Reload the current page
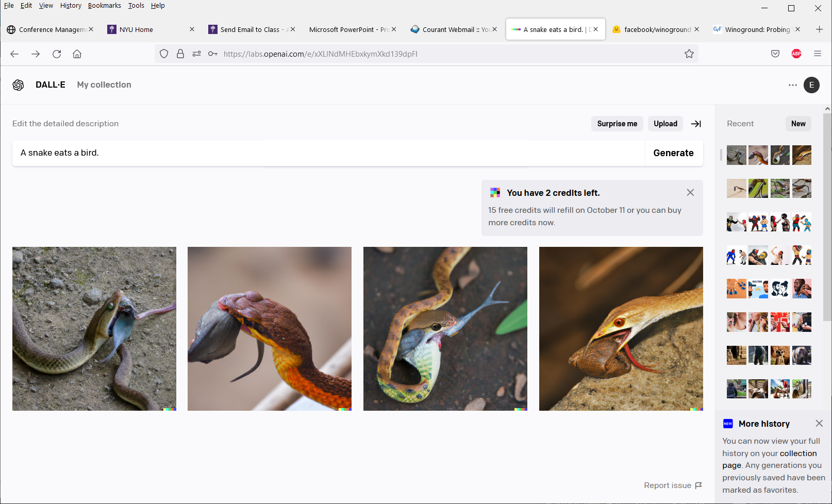The width and height of the screenshot is (832, 504). point(57,54)
